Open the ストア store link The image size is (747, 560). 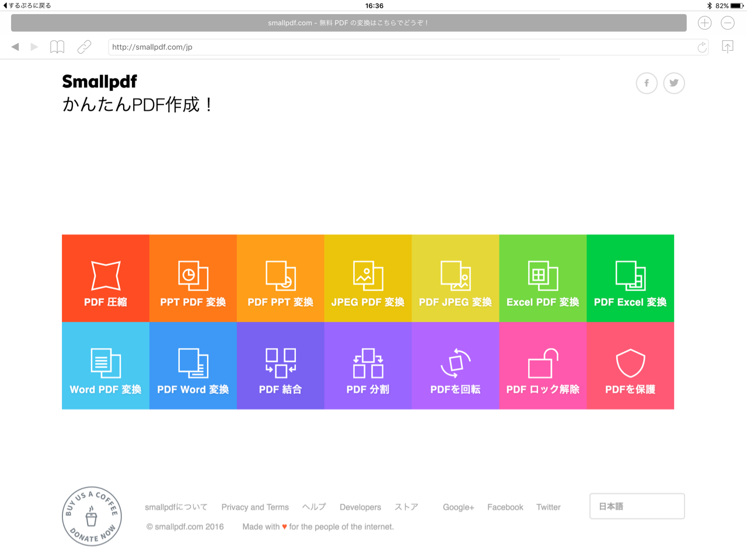[x=406, y=507]
